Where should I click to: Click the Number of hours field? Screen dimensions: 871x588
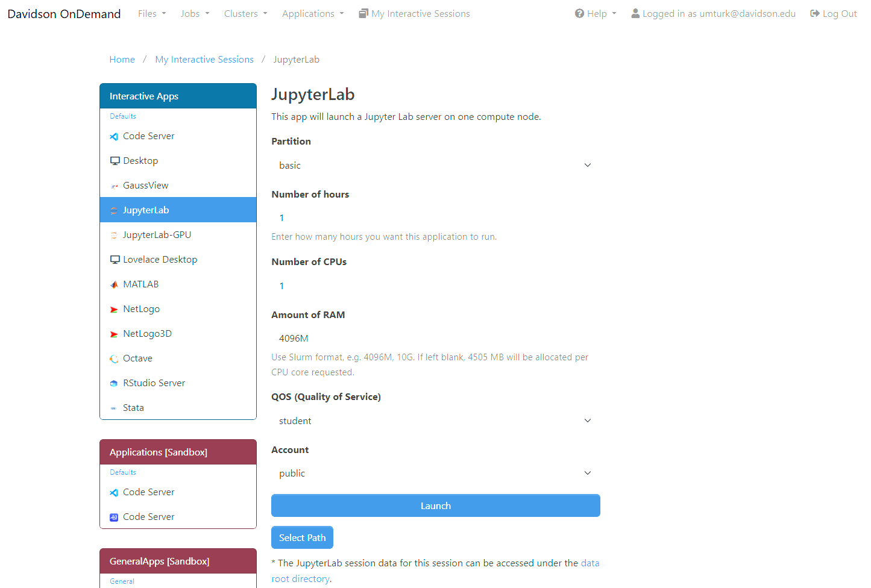pos(436,218)
